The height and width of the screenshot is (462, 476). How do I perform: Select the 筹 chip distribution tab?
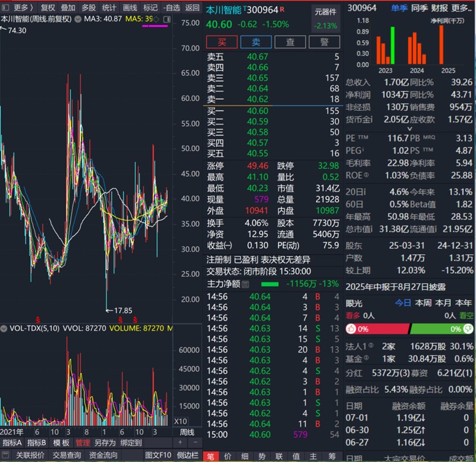click(x=332, y=456)
